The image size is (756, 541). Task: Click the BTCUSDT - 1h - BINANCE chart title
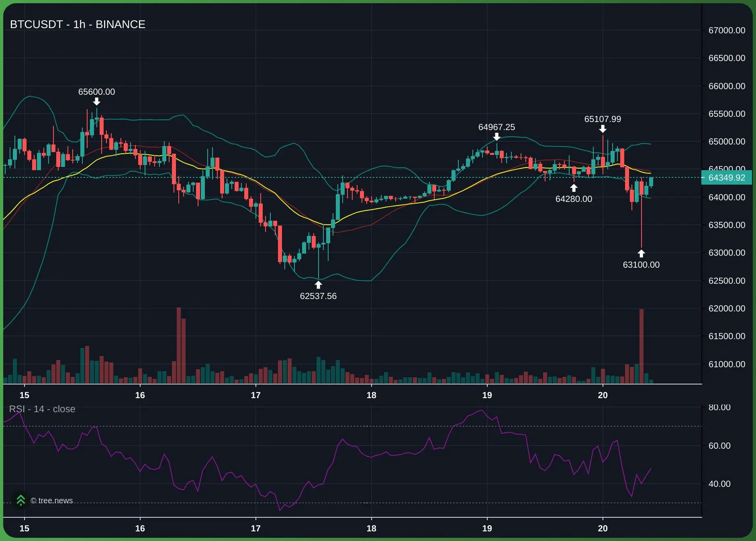click(78, 24)
